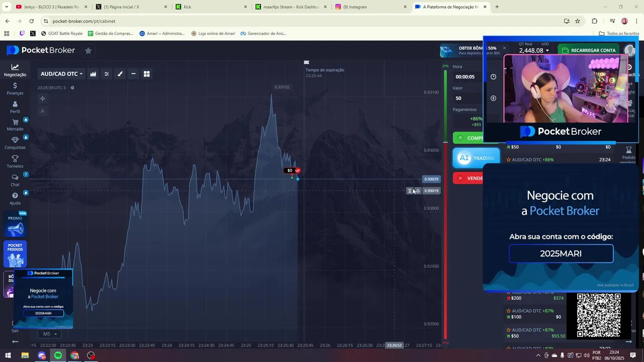Click the Tempo de expiração flag marker
The width and height of the screenshot is (644, 362).
(306, 62)
